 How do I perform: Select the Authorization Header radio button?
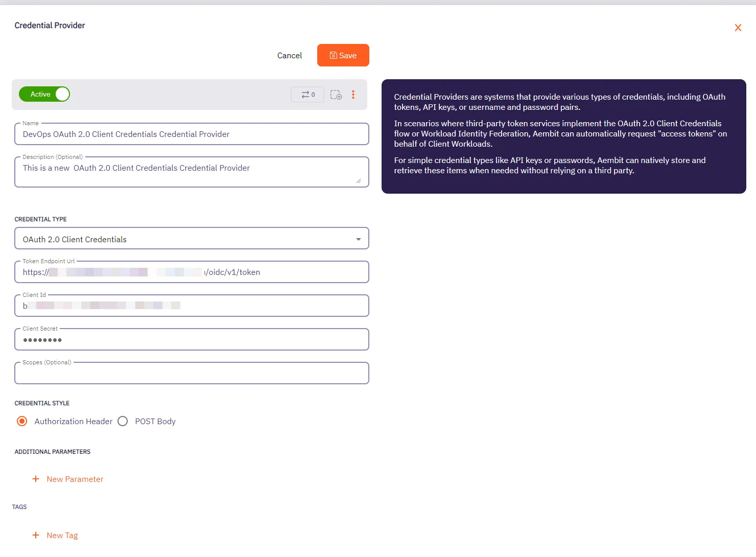[x=21, y=421]
